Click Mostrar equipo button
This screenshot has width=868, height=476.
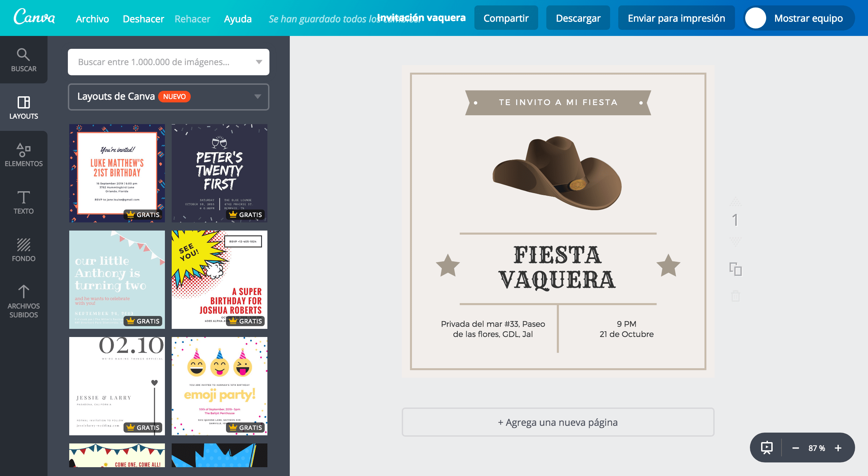pos(799,18)
